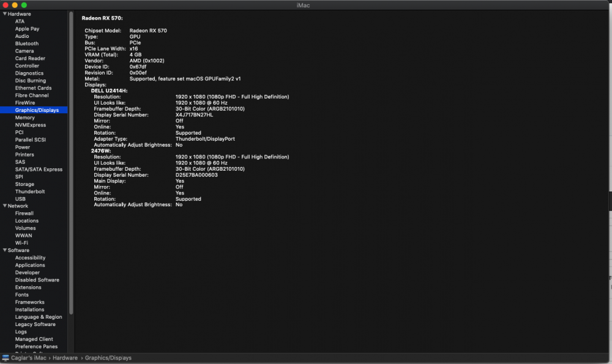Click the 2476W display heading

(x=101, y=150)
